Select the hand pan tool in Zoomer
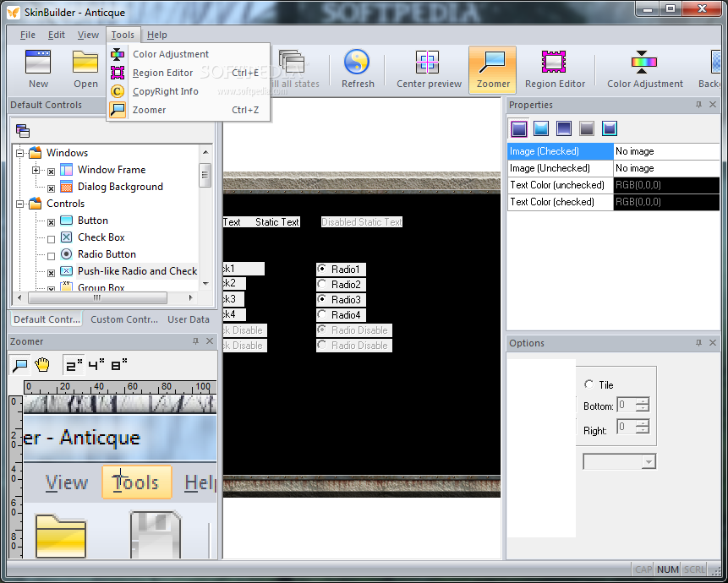The height and width of the screenshot is (583, 728). click(42, 366)
